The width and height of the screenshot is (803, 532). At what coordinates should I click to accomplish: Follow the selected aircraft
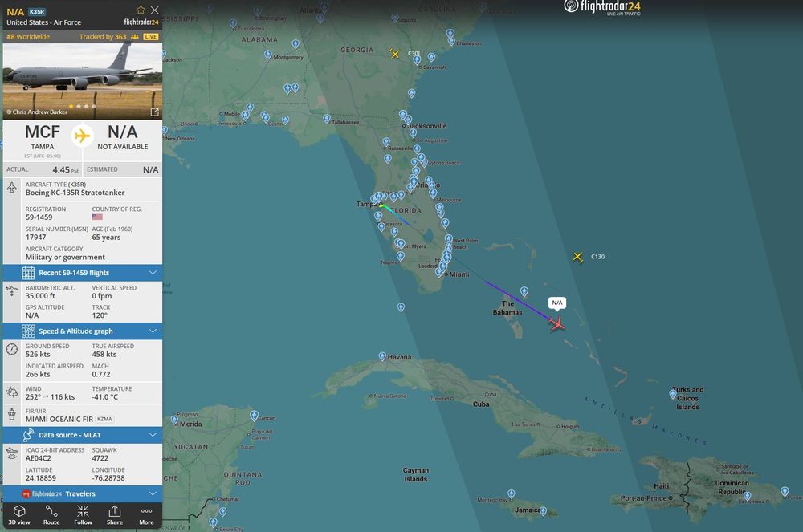(x=83, y=515)
